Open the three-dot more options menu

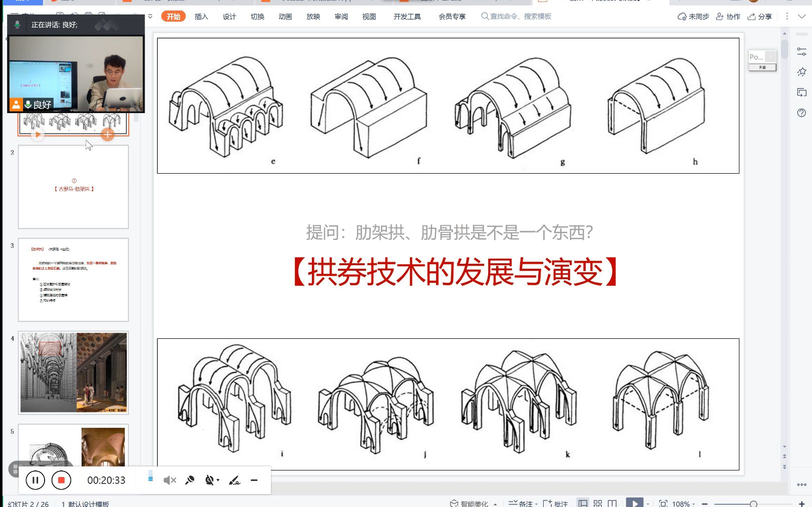[x=787, y=16]
